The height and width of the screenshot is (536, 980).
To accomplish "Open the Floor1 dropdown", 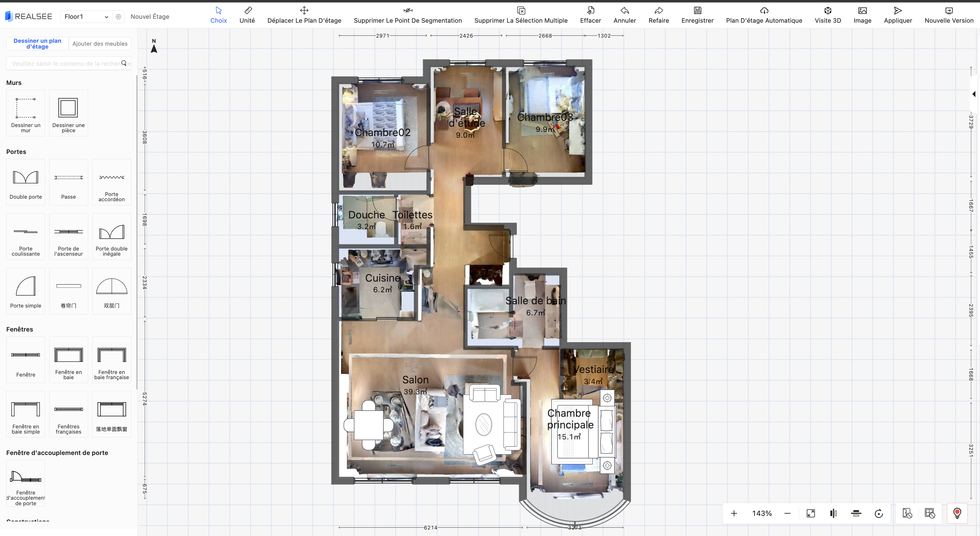I will click(86, 17).
